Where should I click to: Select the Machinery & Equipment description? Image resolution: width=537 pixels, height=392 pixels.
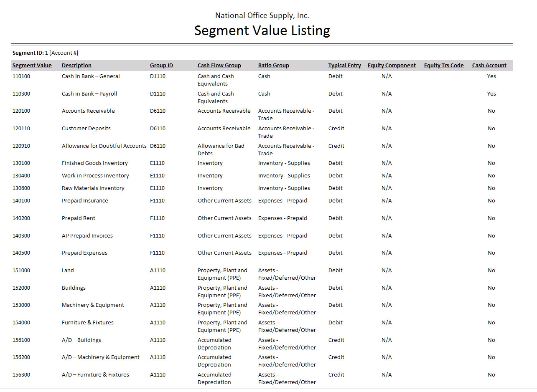point(93,305)
